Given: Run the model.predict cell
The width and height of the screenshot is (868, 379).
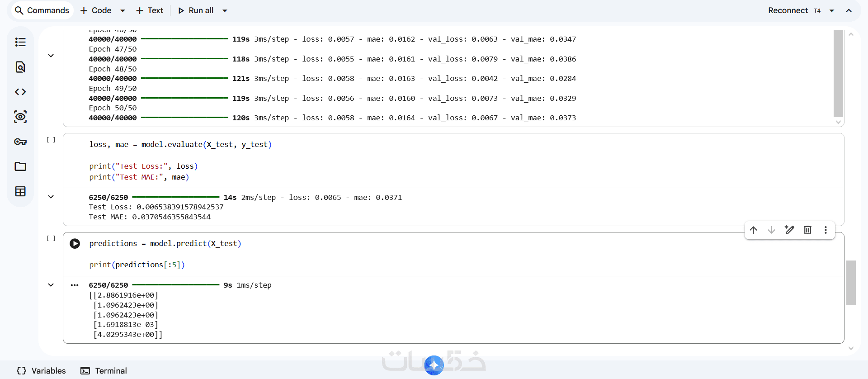Looking at the screenshot, I should click(75, 244).
